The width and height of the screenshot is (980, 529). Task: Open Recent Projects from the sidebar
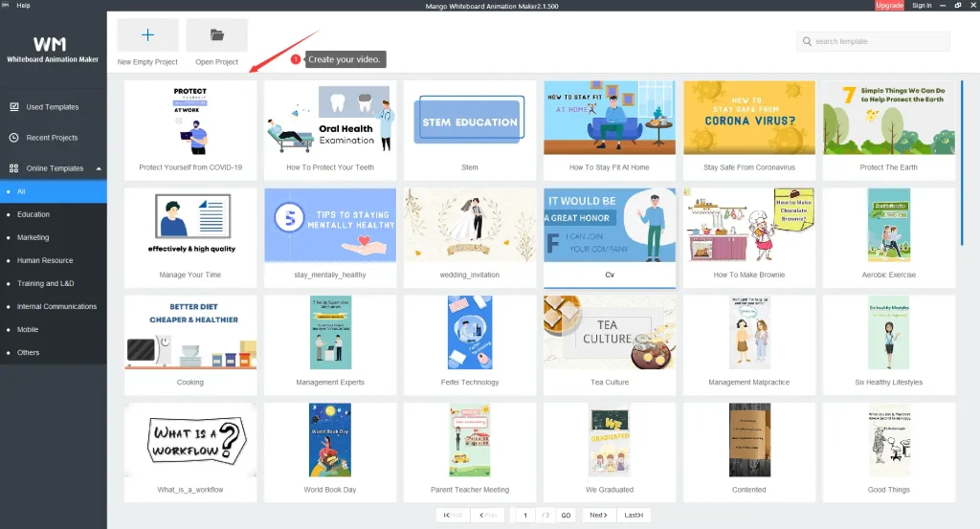coord(52,138)
